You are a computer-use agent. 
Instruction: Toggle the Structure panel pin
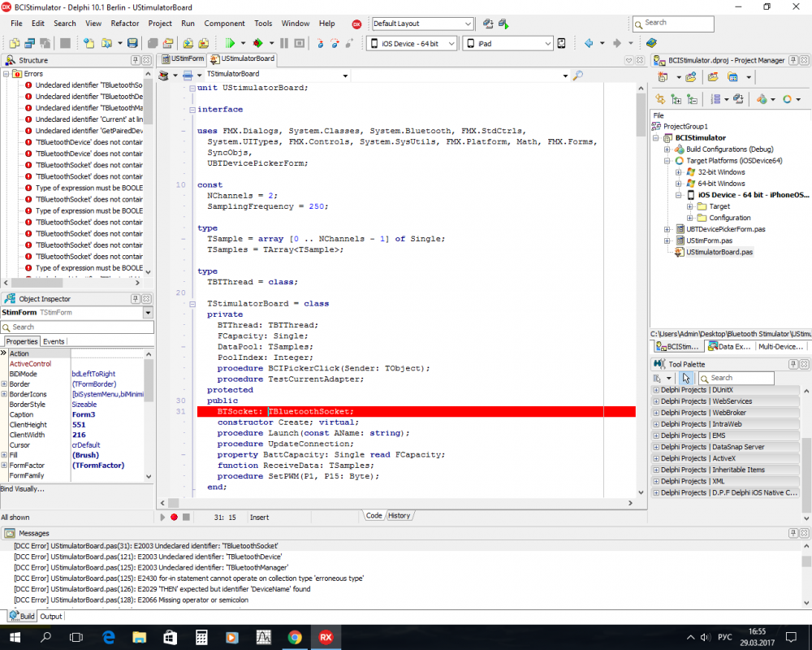coord(136,60)
